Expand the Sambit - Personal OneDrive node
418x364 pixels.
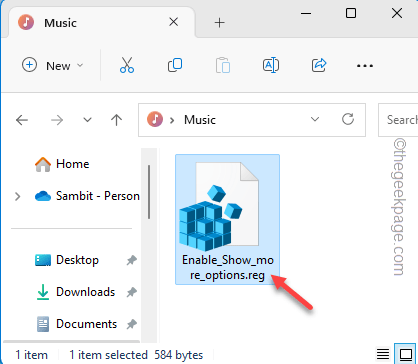tap(18, 196)
